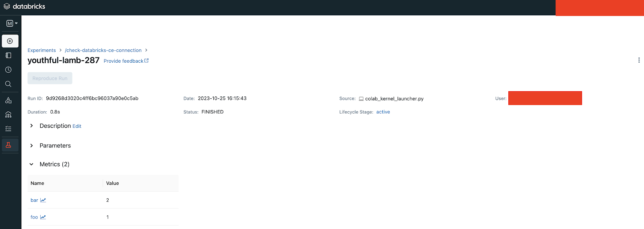Open /check-databricks-ce-connection breadcrumb
Viewport: 644px width, 229px height.
tap(103, 50)
